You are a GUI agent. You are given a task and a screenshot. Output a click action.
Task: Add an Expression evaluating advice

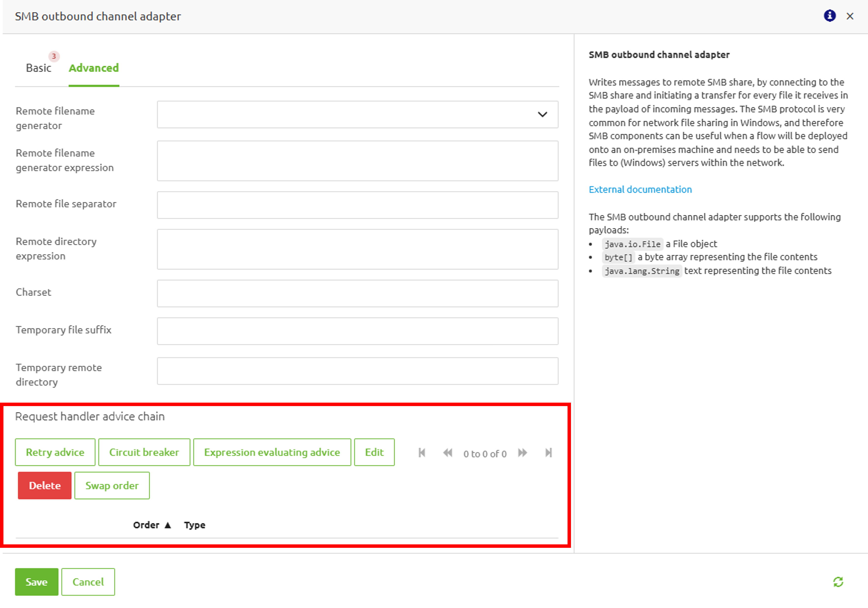click(272, 452)
